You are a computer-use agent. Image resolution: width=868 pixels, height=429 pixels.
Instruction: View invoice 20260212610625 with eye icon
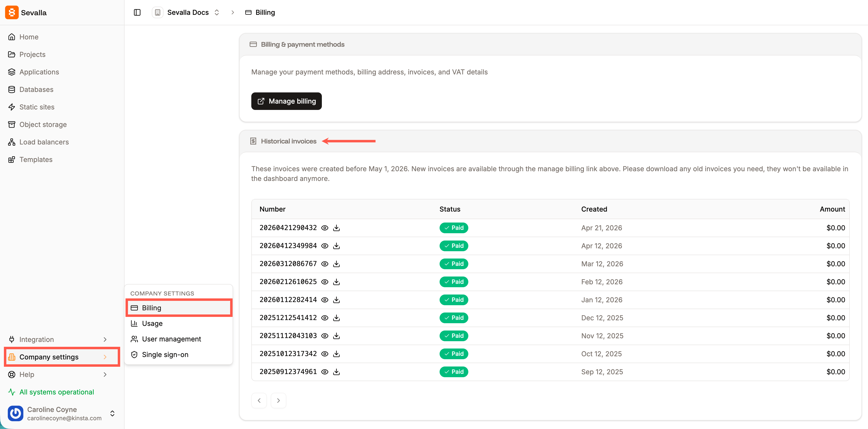coord(325,282)
